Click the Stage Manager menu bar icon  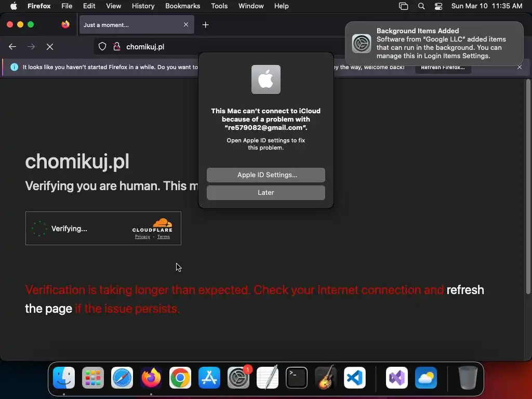pyautogui.click(x=403, y=6)
